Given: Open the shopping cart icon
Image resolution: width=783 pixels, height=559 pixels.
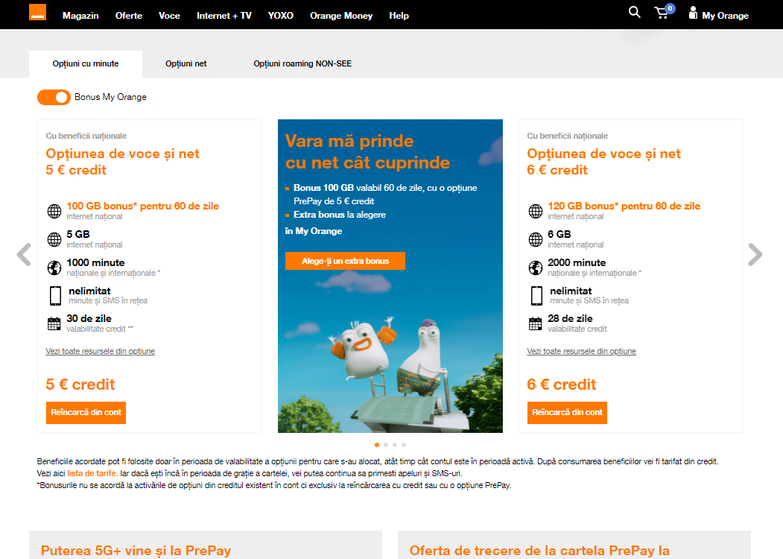Looking at the screenshot, I should point(662,13).
